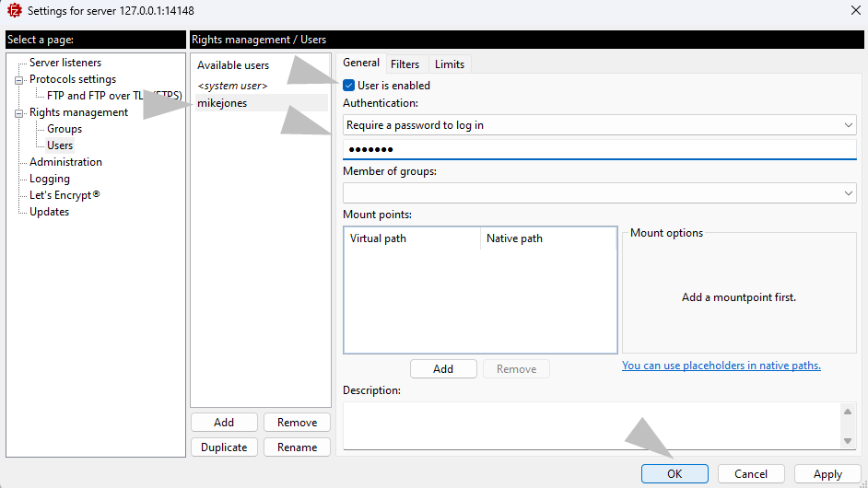Click inside the password input field

[x=599, y=150]
